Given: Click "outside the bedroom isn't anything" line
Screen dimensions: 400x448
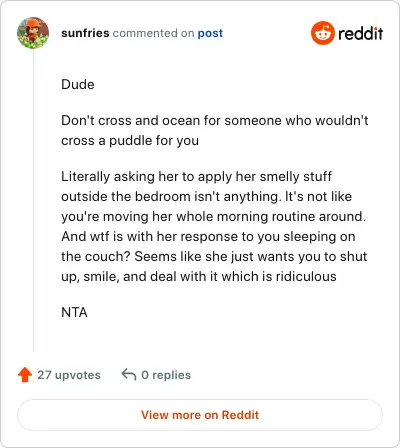Looking at the screenshot, I should pos(206,196).
